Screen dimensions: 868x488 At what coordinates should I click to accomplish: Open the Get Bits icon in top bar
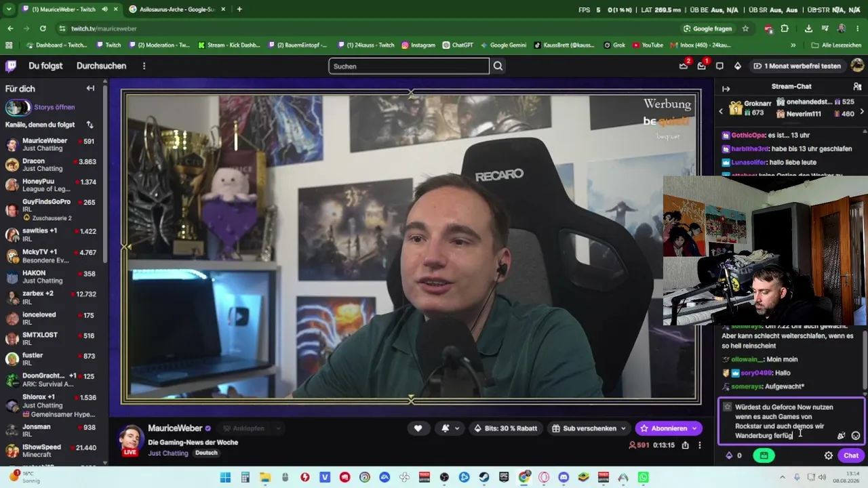point(738,66)
